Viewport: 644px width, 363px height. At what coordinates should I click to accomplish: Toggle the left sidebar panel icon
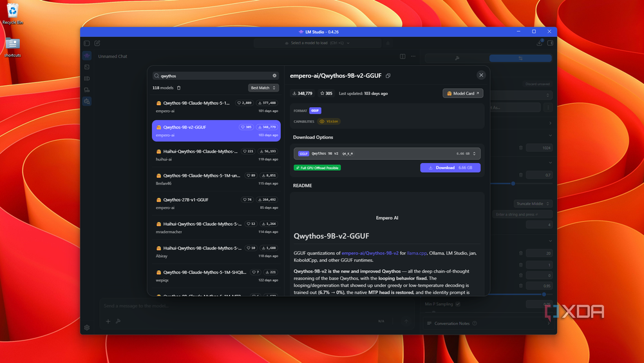tap(87, 43)
